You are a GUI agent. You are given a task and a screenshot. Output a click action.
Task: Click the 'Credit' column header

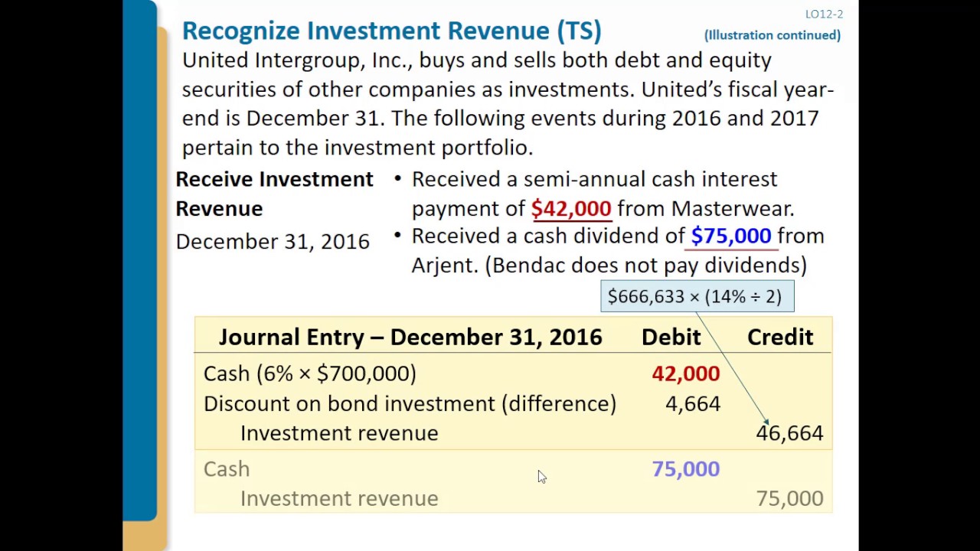(x=779, y=337)
